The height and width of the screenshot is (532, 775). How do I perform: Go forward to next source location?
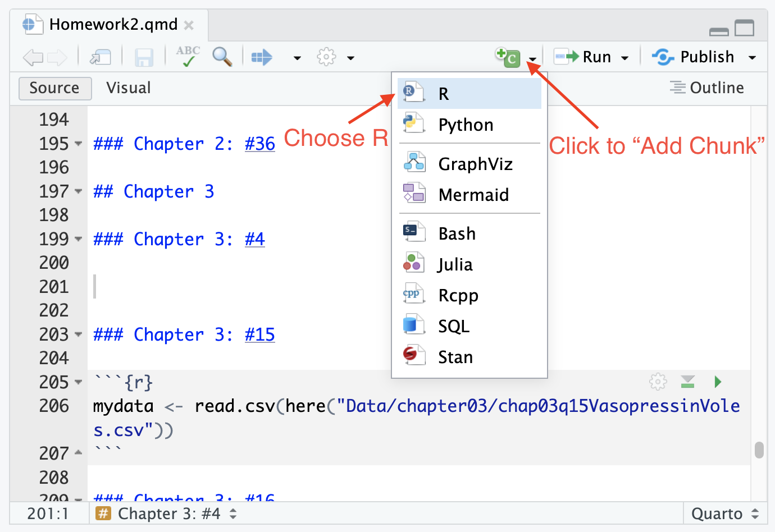57,57
